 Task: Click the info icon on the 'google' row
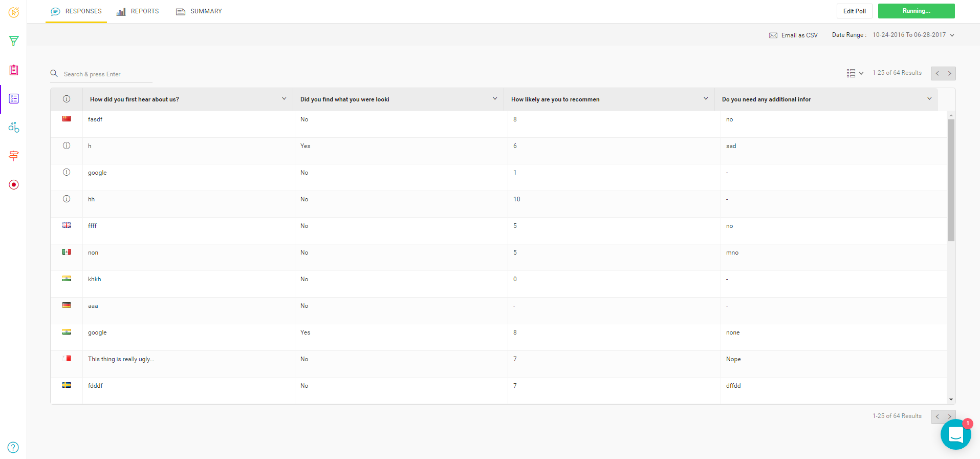point(67,172)
